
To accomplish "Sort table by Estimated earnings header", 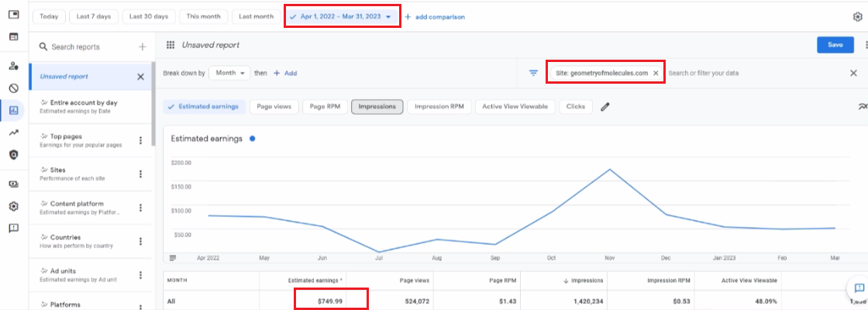I will coord(315,281).
